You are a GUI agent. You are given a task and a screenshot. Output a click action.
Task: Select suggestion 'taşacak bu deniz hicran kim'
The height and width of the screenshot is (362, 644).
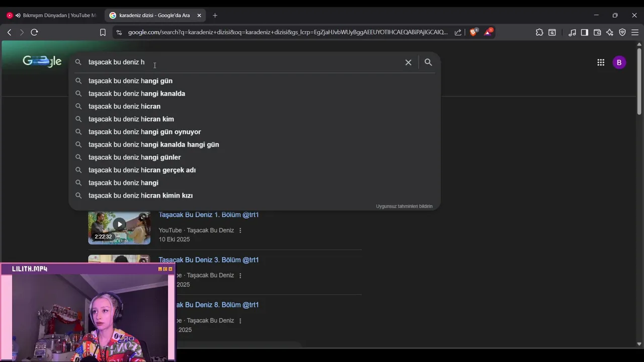254,119
